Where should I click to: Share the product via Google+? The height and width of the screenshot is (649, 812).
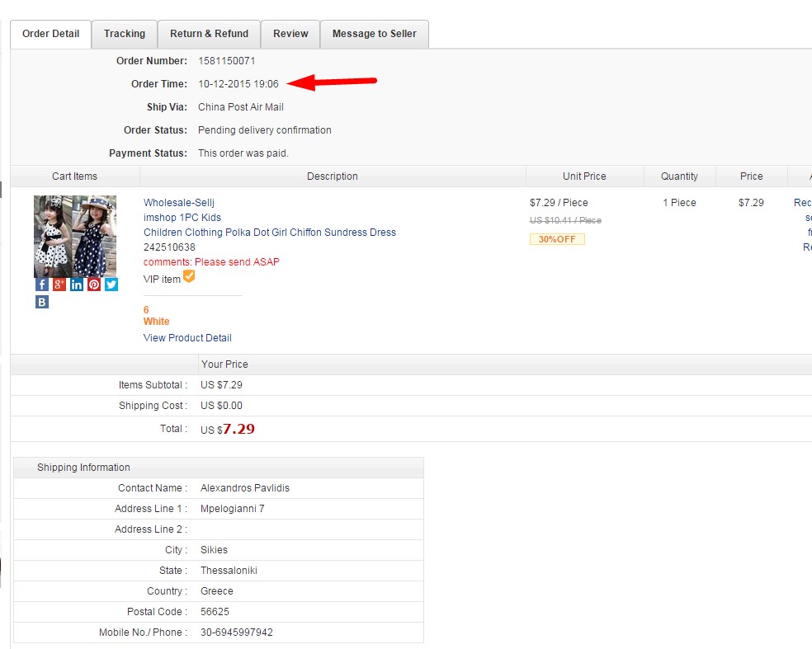59,284
